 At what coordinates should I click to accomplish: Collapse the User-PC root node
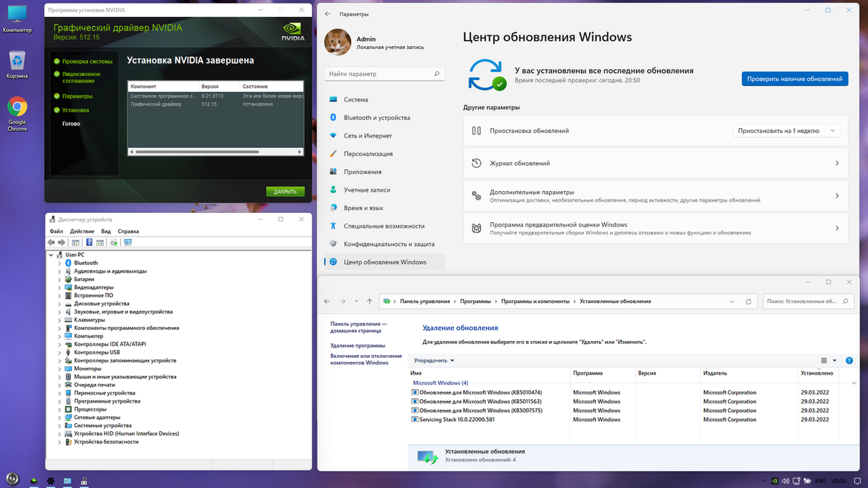51,255
